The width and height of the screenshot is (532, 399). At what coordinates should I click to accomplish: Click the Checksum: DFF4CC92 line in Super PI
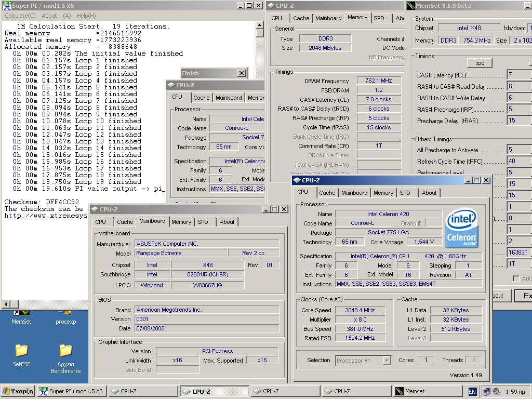pos(42,202)
